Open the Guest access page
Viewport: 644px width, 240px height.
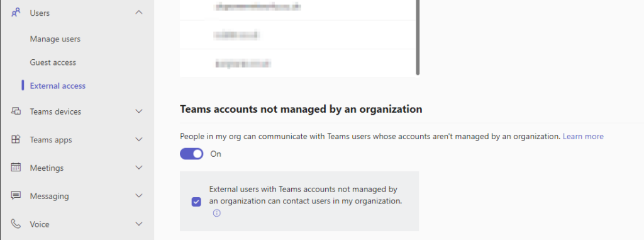tap(53, 62)
